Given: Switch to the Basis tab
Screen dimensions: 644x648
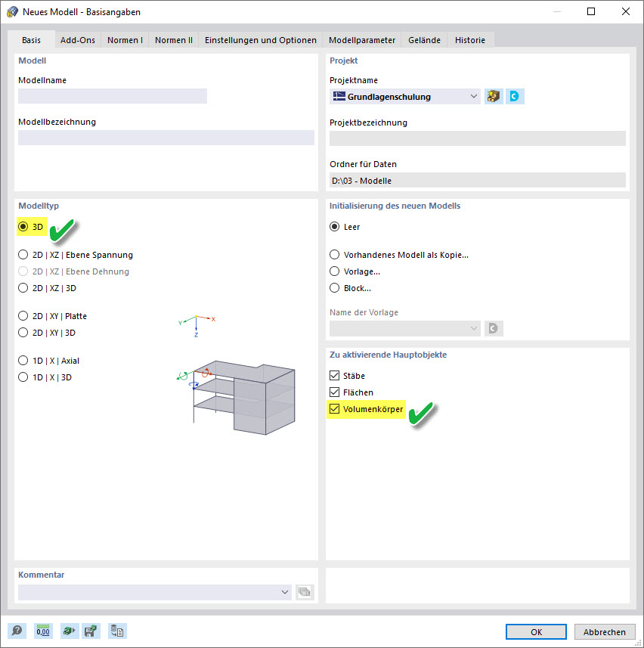Looking at the screenshot, I should coord(32,39).
